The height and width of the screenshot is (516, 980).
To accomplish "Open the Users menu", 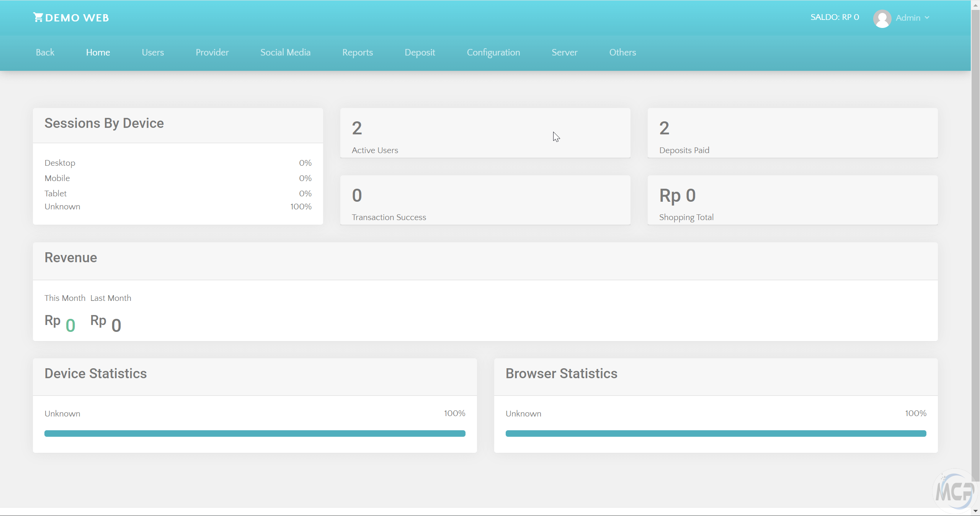I will (x=153, y=52).
